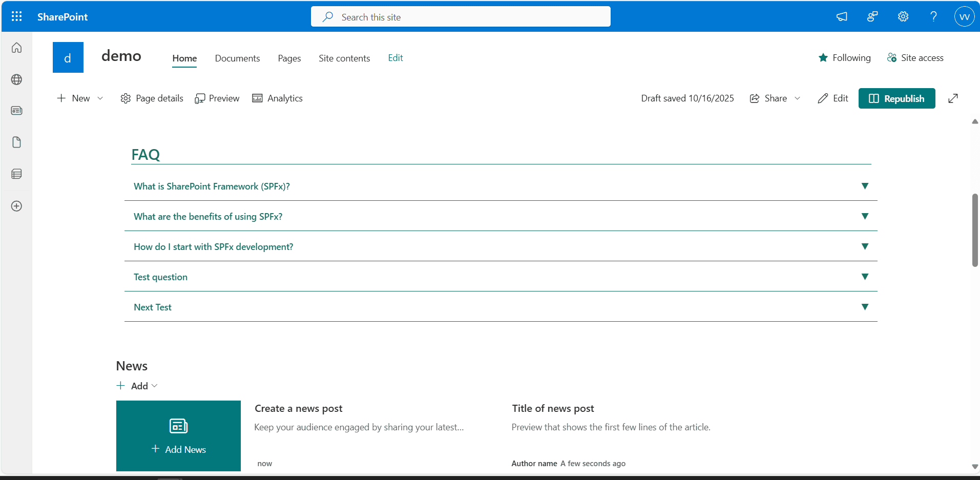Click the files icon in left sidebar
The height and width of the screenshot is (480, 980).
click(16, 142)
